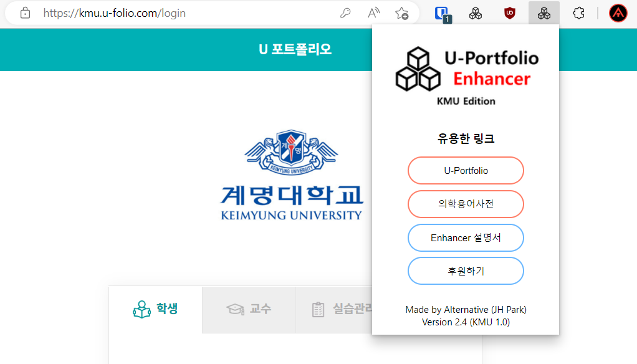Click the KMU Edition label
637x364 pixels.
466,101
